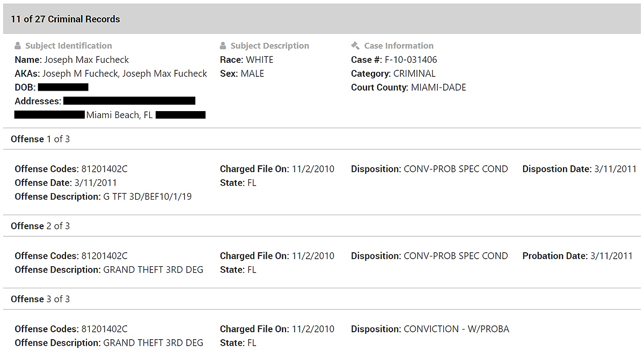
Task: Click the person icon beside Subject Description
Action: pyautogui.click(x=223, y=46)
